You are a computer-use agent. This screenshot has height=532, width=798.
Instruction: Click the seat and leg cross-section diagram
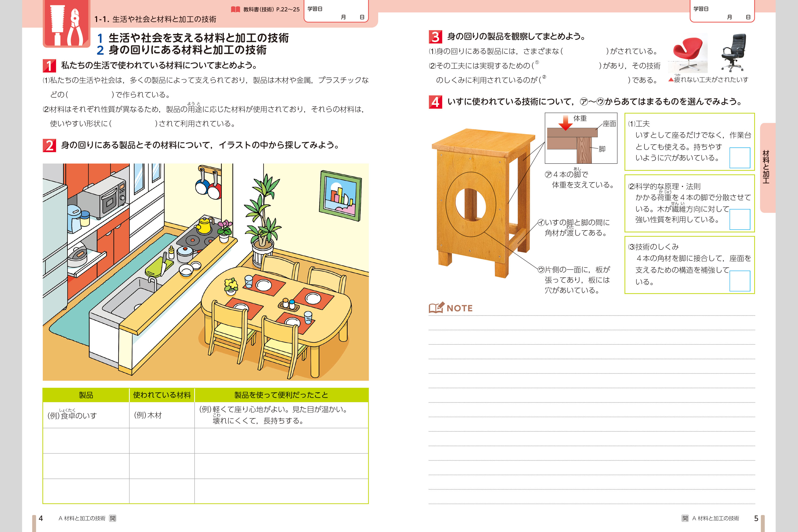(x=581, y=138)
